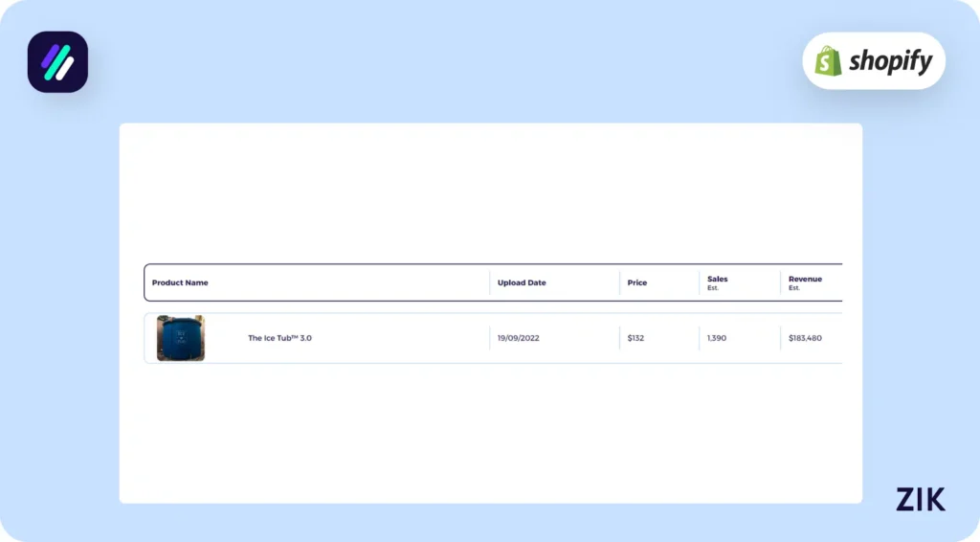The height and width of the screenshot is (542, 980).
Task: Click the 19/09/2022 upload date cell
Action: pyautogui.click(x=519, y=338)
